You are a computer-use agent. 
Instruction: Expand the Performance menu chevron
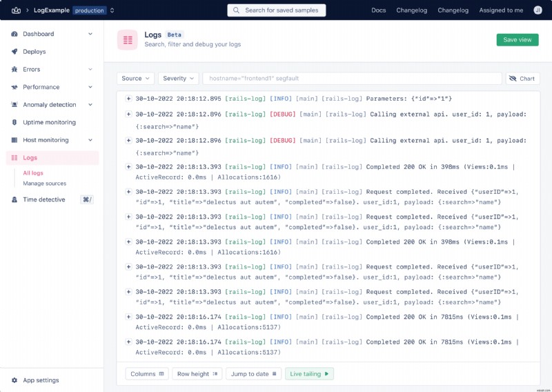pyautogui.click(x=90, y=87)
